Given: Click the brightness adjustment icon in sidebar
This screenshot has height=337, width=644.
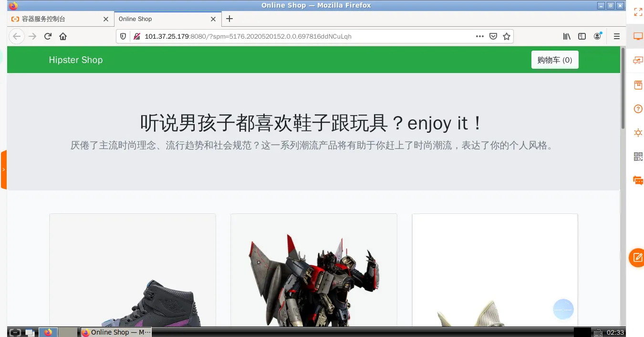Looking at the screenshot, I should pyautogui.click(x=637, y=132).
